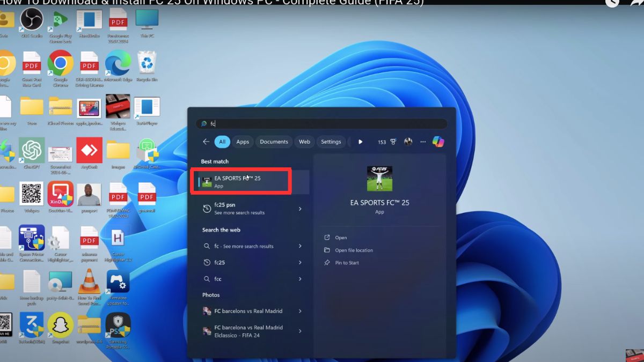This screenshot has height=362, width=644.
Task: Open the three-dots more options menu
Action: [423, 142]
